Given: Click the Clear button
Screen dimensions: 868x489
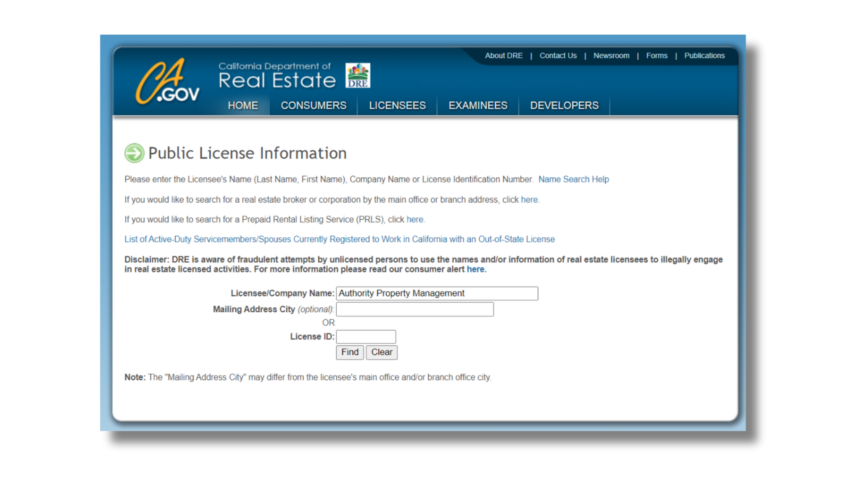Looking at the screenshot, I should click(382, 353).
